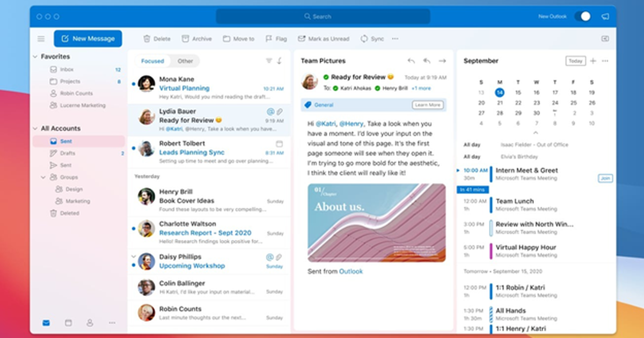Screen dimensions: 644x338
Task: Open the Move to folder icon
Action: pos(225,38)
